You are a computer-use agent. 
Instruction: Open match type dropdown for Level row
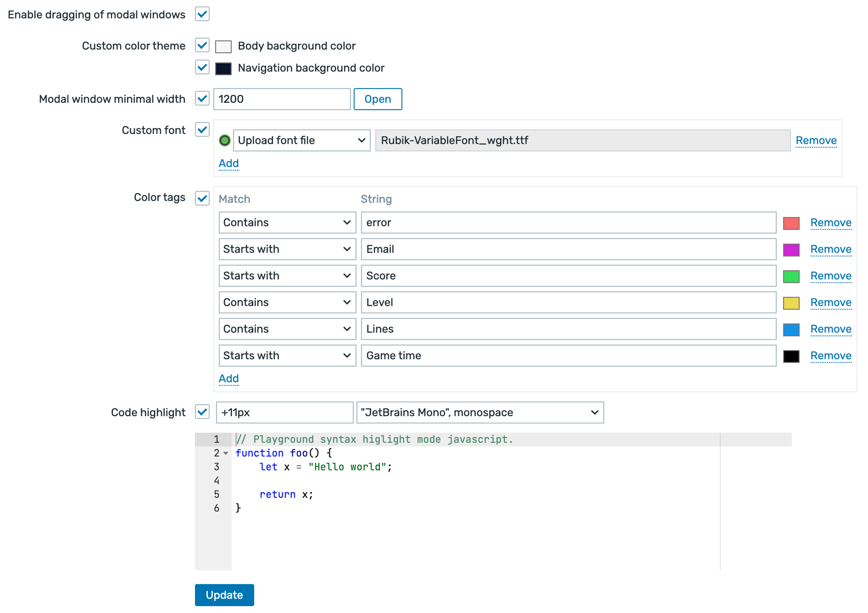pyautogui.click(x=287, y=302)
